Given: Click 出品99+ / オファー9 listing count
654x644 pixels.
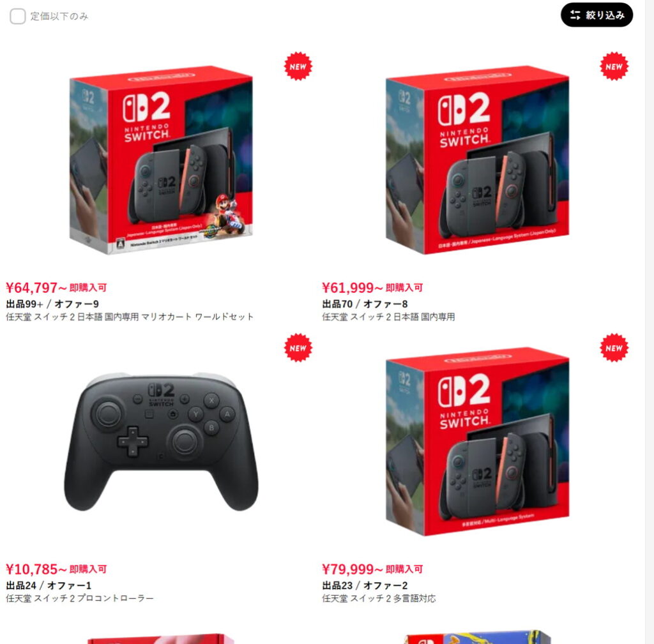Looking at the screenshot, I should click(52, 304).
